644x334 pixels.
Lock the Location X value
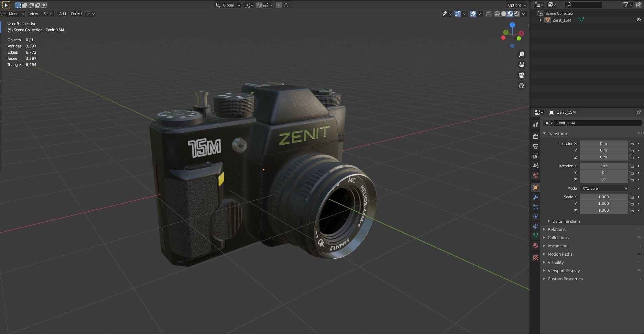[631, 144]
